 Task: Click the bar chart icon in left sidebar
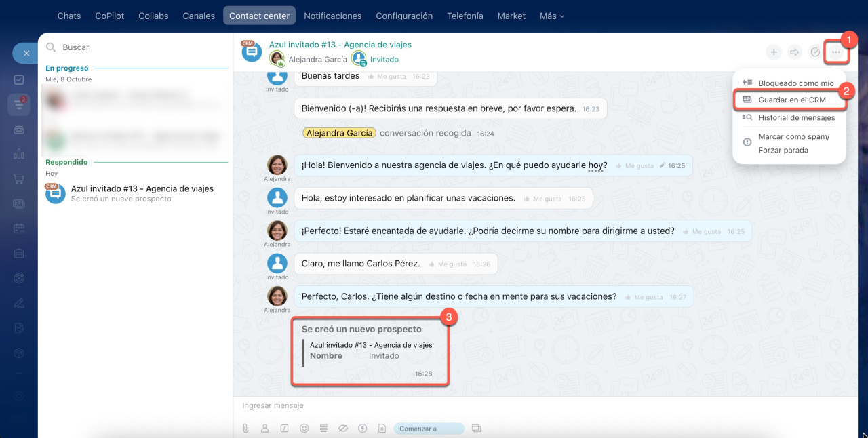click(x=19, y=154)
